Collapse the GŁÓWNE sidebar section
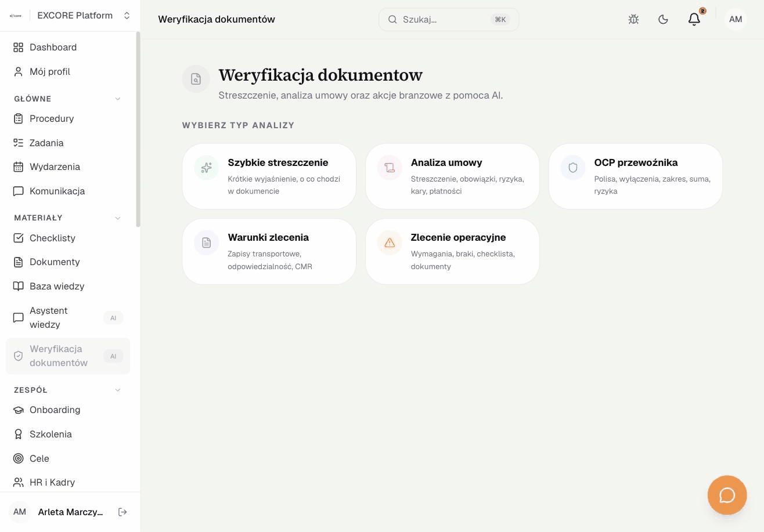Viewport: 764px width, 532px height. [118, 99]
